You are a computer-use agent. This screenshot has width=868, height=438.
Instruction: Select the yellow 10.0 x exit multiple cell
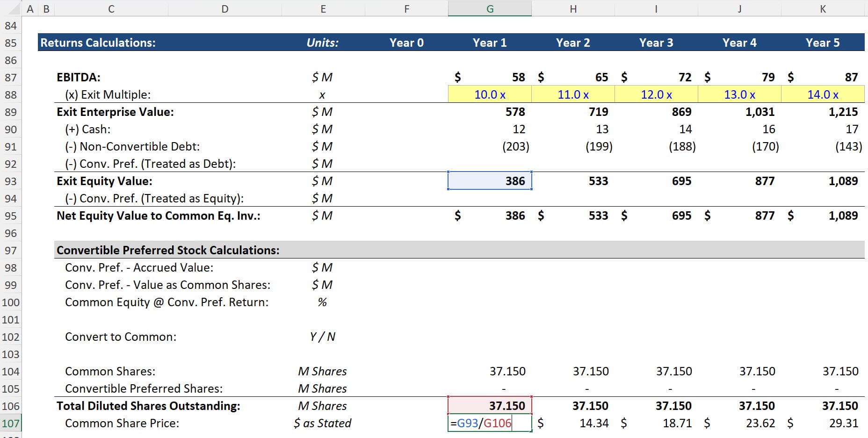(x=489, y=94)
